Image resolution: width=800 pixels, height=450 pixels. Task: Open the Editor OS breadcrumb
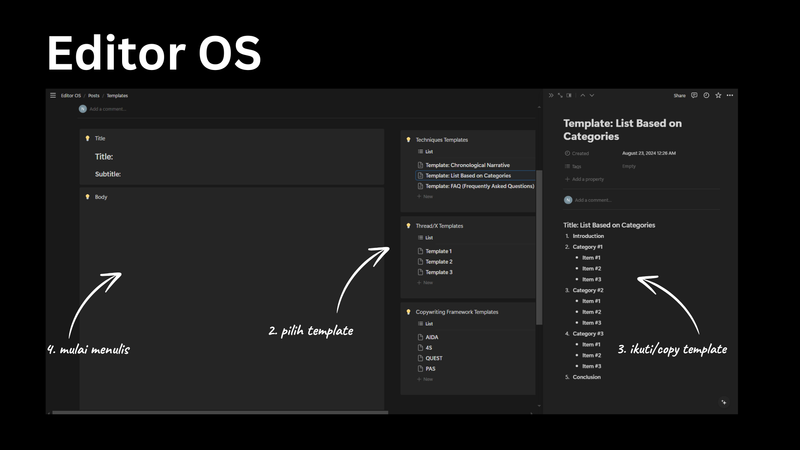click(x=71, y=95)
